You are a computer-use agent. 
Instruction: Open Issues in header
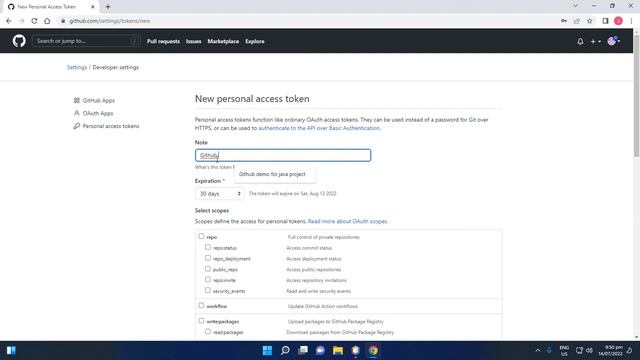(193, 41)
